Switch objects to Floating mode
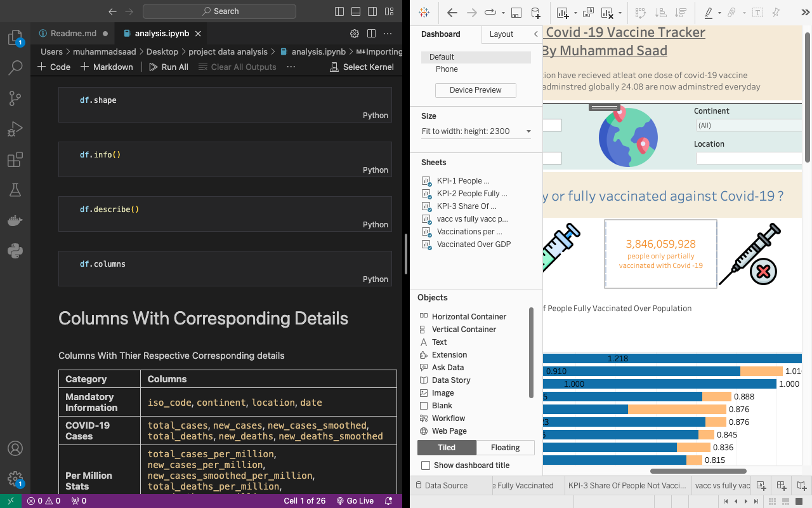 pos(505,448)
